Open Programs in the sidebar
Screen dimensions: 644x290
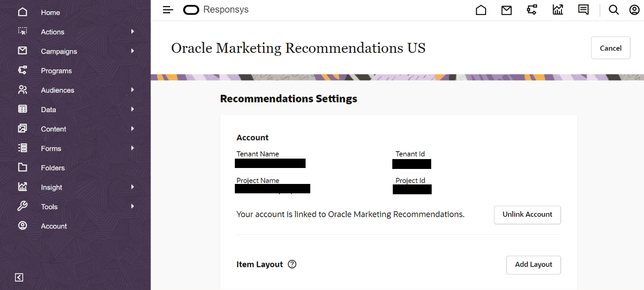[56, 71]
